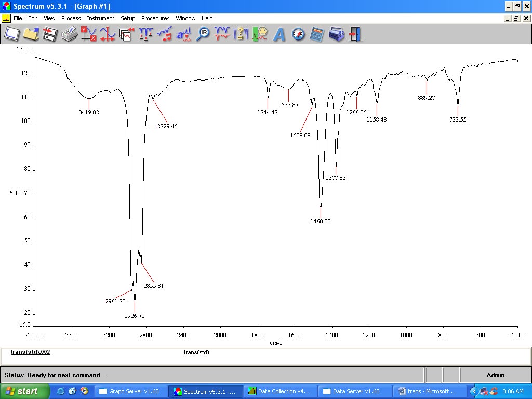Click the molecule structure spectrum icon

click(x=260, y=34)
